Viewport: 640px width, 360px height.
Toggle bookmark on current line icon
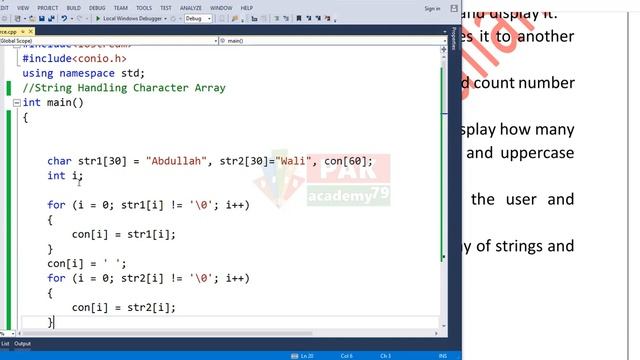(x=299, y=18)
